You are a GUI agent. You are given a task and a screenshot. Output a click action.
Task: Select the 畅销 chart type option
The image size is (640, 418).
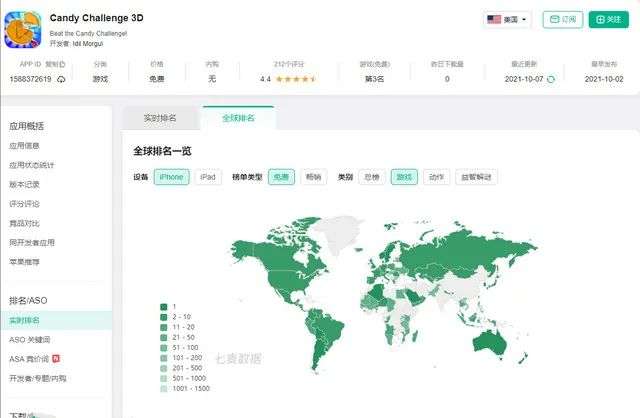314,177
